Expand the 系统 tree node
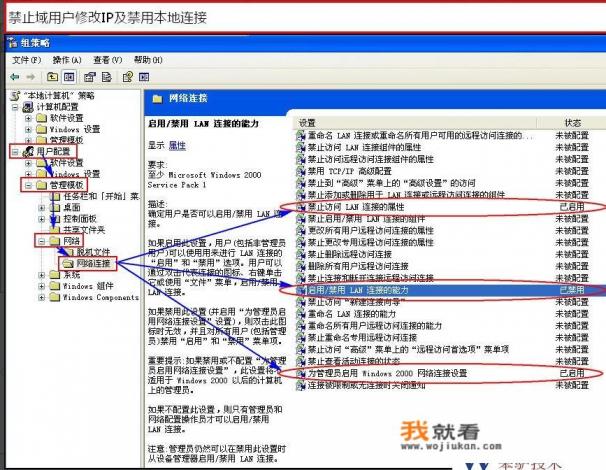 point(42,275)
